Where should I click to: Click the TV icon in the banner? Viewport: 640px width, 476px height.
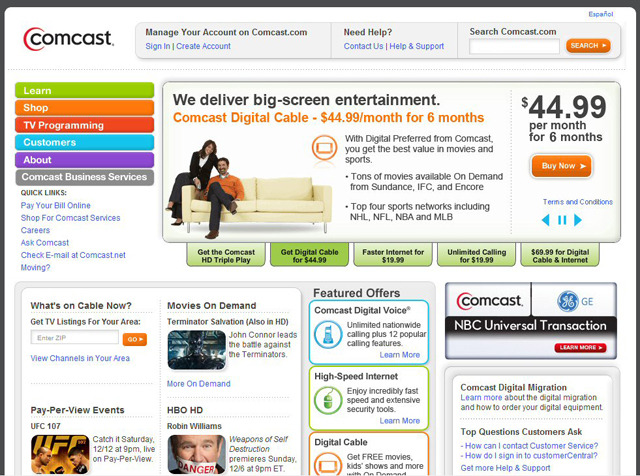(x=324, y=147)
